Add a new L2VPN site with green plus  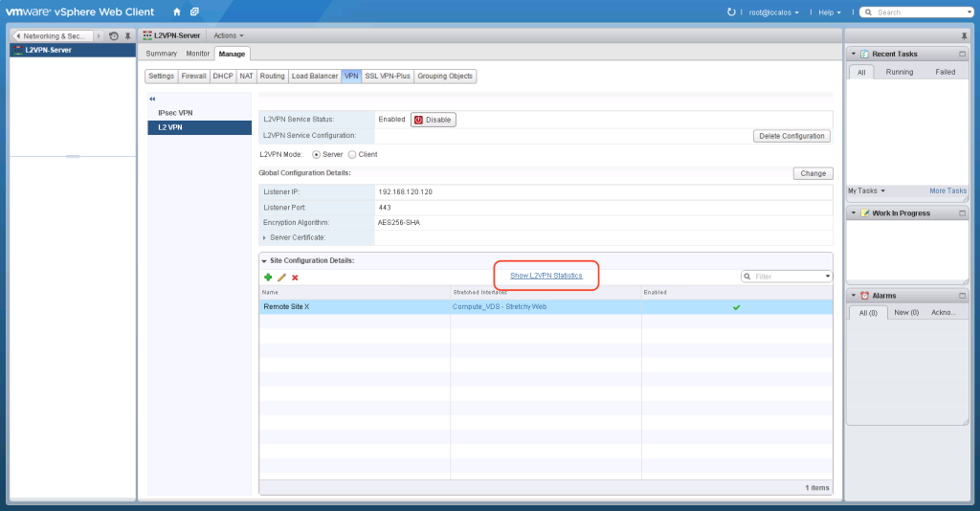coord(268,278)
